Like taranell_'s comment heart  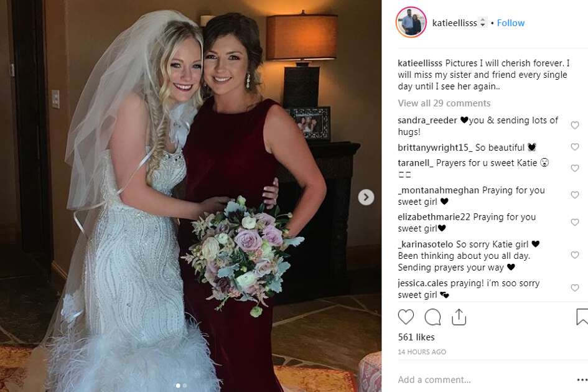click(575, 168)
